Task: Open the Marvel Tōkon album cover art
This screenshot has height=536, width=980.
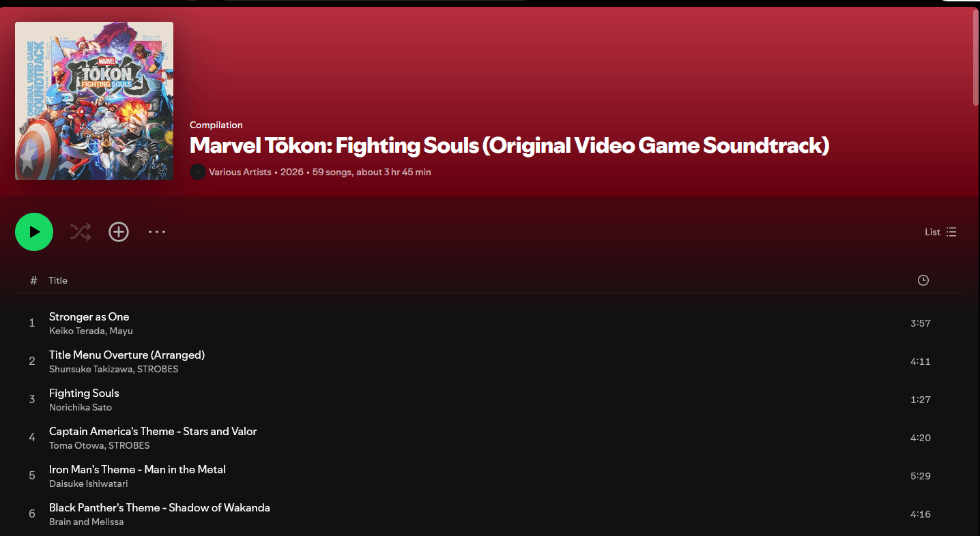Action: (x=94, y=101)
